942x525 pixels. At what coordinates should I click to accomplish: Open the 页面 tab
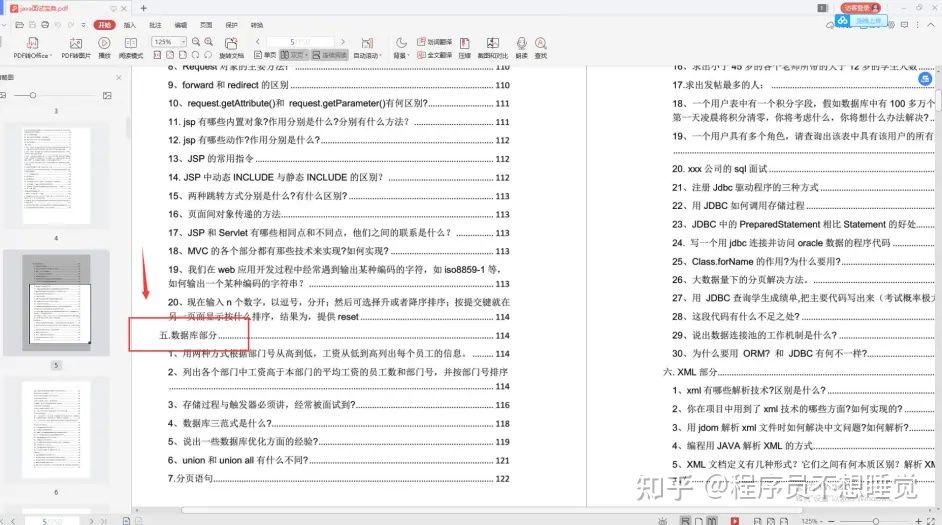pyautogui.click(x=206, y=25)
